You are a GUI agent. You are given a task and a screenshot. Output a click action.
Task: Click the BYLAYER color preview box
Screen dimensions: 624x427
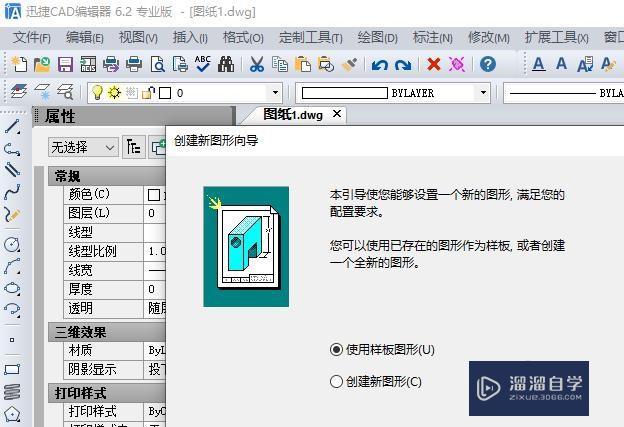(x=344, y=93)
